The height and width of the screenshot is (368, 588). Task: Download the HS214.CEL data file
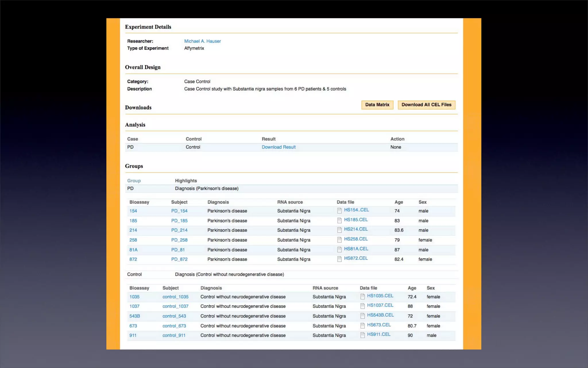pyautogui.click(x=356, y=229)
